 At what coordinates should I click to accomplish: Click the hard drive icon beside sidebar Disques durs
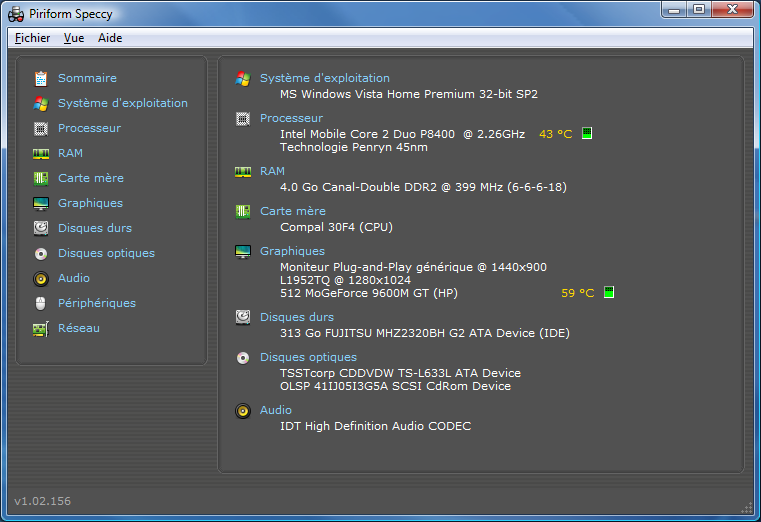[41, 228]
